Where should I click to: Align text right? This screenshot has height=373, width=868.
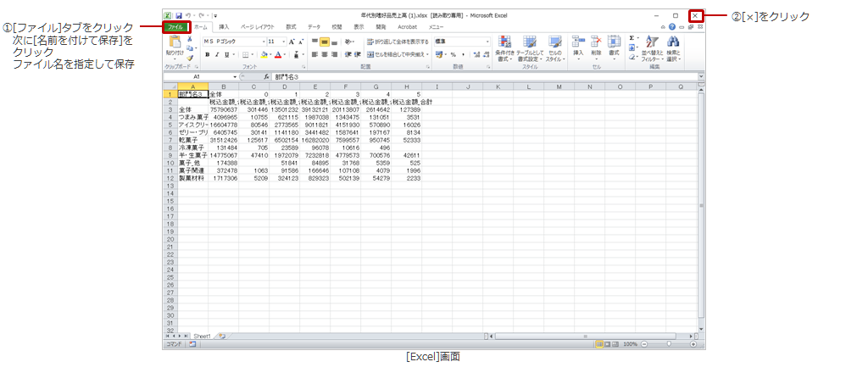(x=334, y=54)
